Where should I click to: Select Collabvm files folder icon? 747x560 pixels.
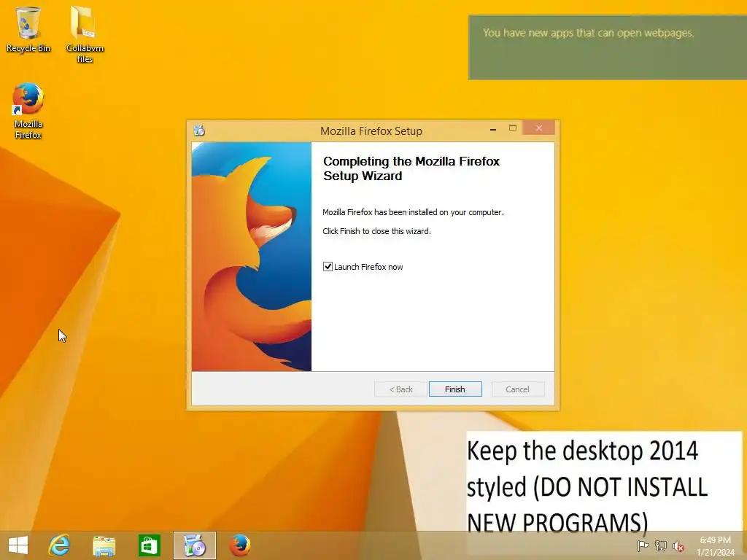pyautogui.click(x=85, y=34)
